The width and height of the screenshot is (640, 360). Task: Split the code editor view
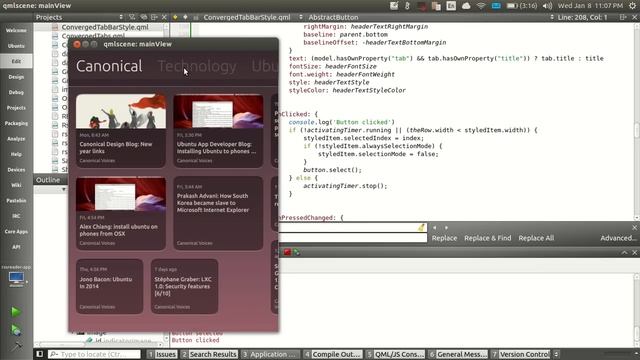pos(623,17)
